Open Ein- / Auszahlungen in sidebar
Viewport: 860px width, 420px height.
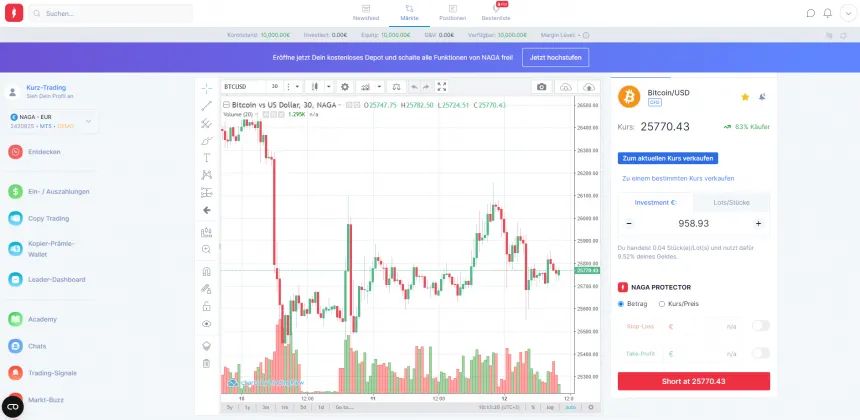[58, 191]
